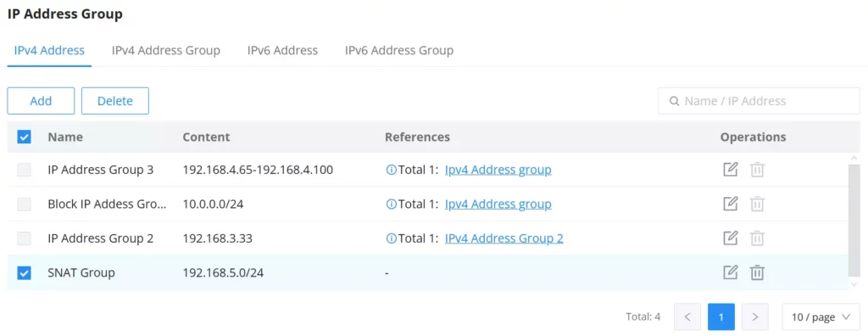868x336 pixels.
Task: Click the Delete button above the table
Action: (x=115, y=101)
